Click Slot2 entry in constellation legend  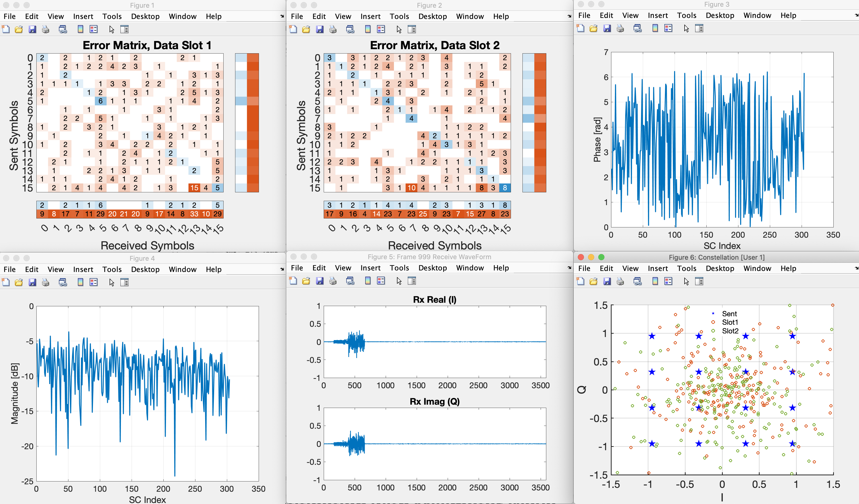(730, 331)
